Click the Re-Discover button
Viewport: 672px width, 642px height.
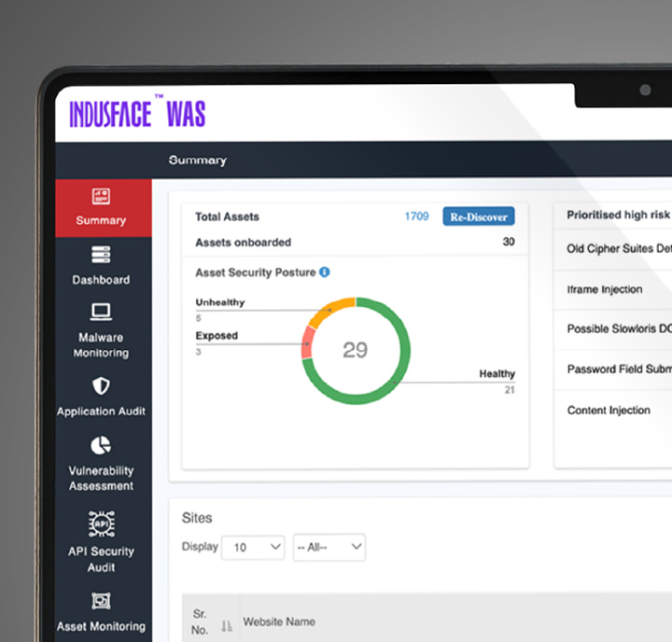point(479,216)
